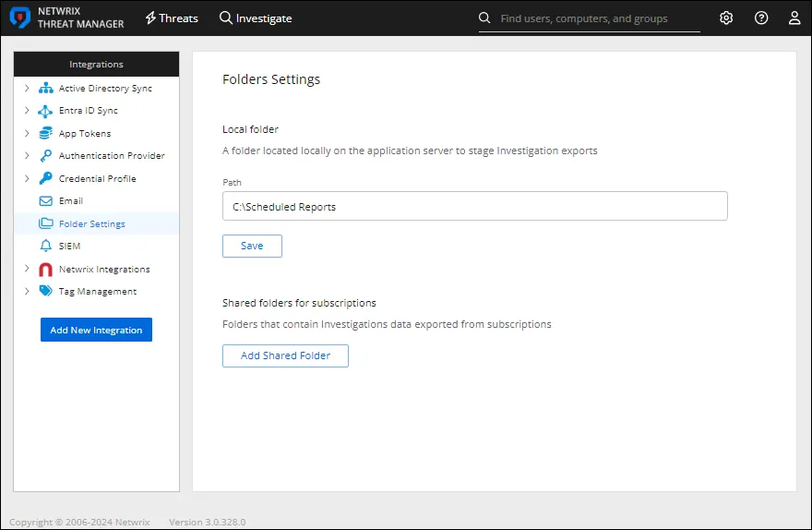Expand the Entra ID Sync node
The image size is (812, 530).
coord(27,111)
